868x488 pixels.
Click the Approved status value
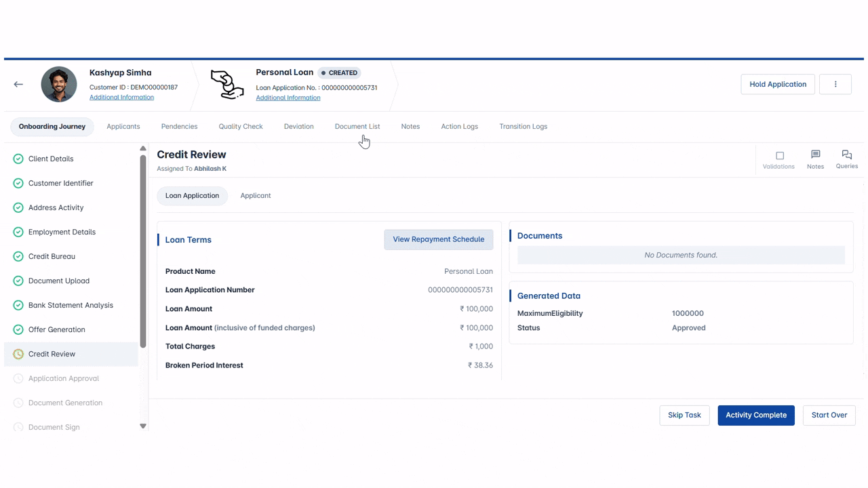(x=689, y=327)
